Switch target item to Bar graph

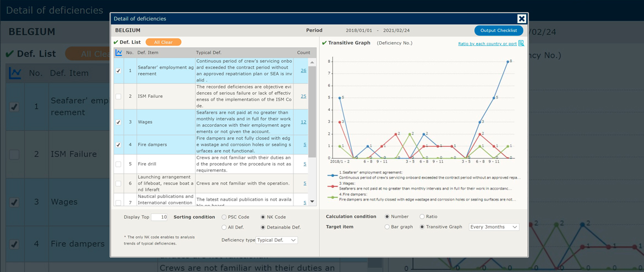(387, 227)
